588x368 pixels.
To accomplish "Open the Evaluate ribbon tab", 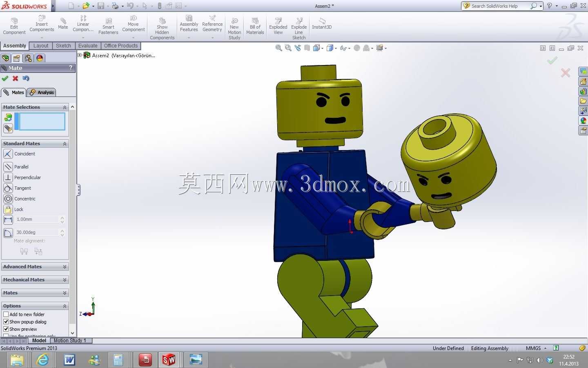I will (88, 46).
